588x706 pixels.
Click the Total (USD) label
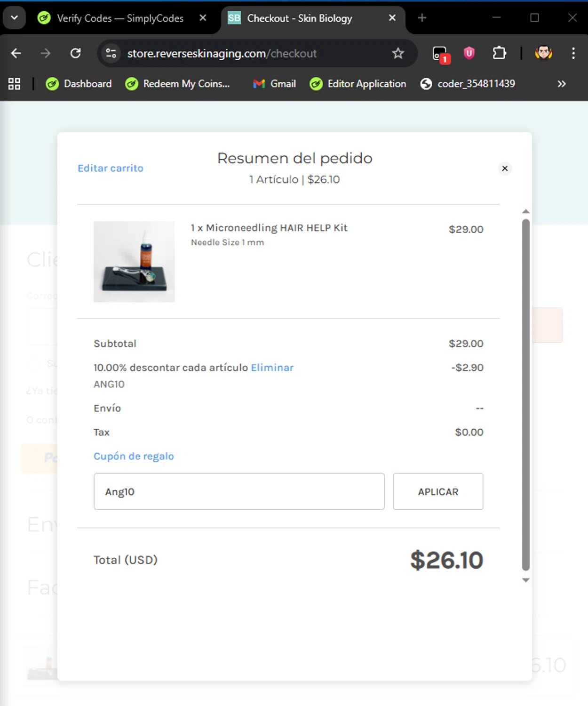tap(125, 560)
